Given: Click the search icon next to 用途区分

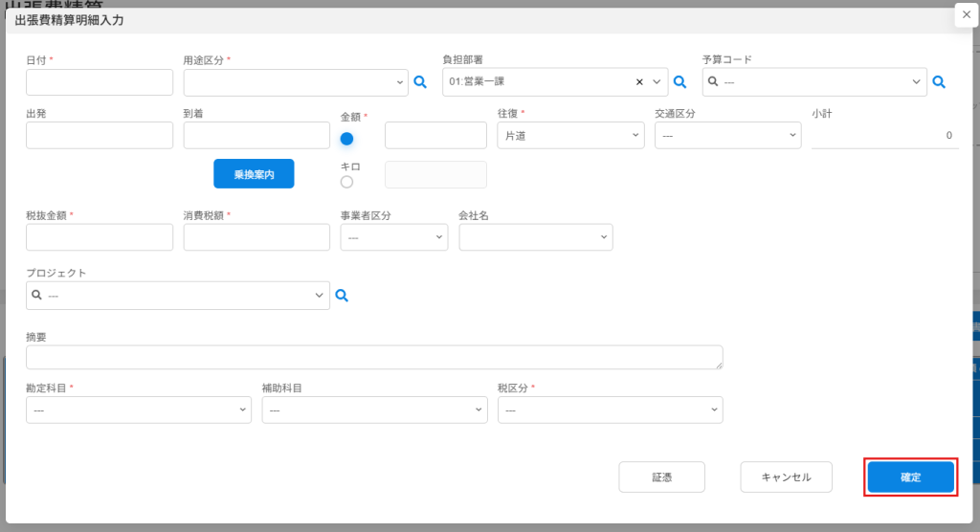Looking at the screenshot, I should [x=419, y=82].
